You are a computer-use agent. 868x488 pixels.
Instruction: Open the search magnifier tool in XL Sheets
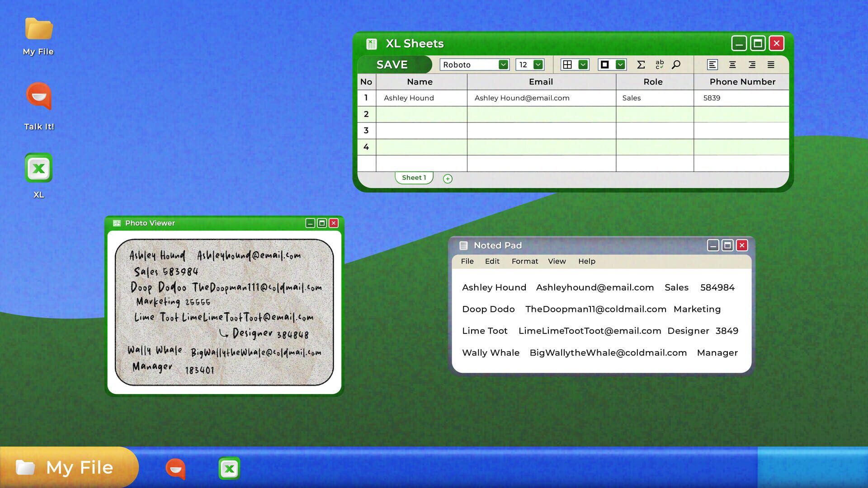click(x=676, y=65)
